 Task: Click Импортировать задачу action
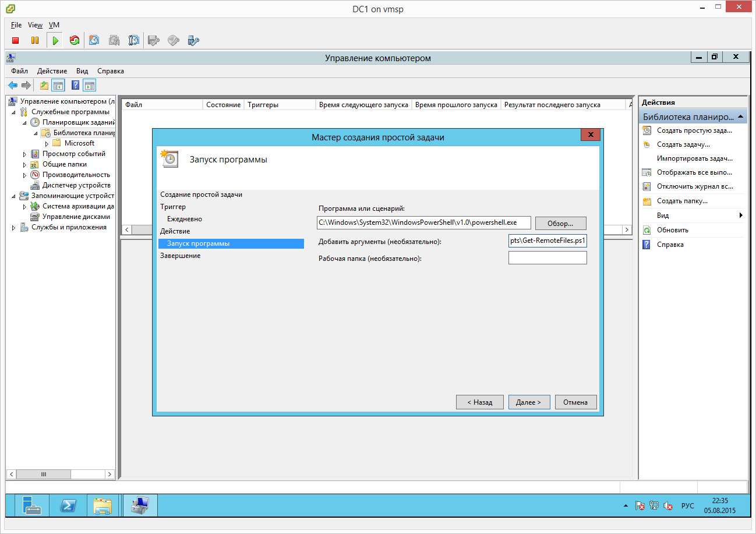point(694,158)
